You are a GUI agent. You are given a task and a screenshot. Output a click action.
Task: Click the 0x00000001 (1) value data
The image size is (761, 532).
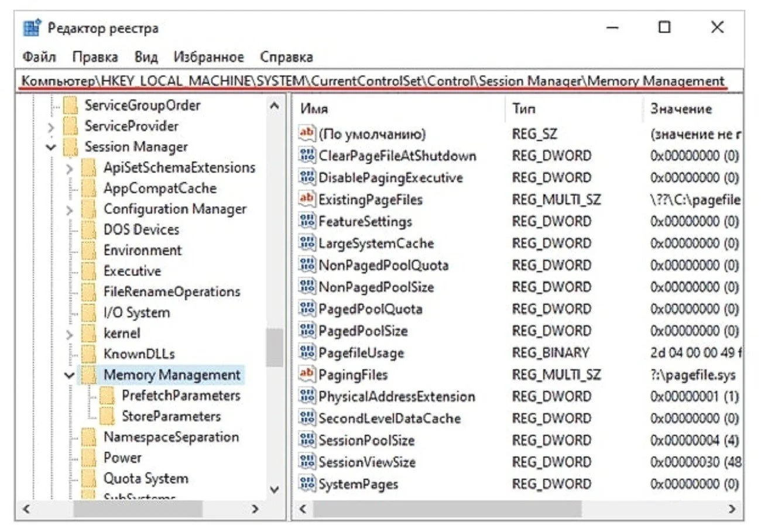click(694, 397)
